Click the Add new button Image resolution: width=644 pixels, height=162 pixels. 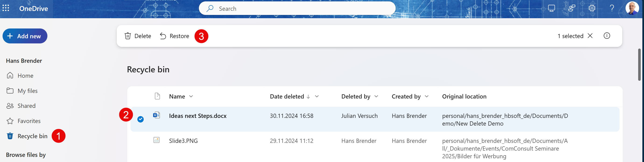(25, 36)
